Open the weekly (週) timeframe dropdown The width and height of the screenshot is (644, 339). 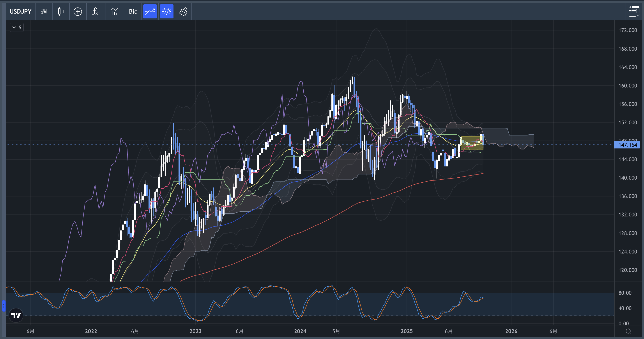click(44, 11)
